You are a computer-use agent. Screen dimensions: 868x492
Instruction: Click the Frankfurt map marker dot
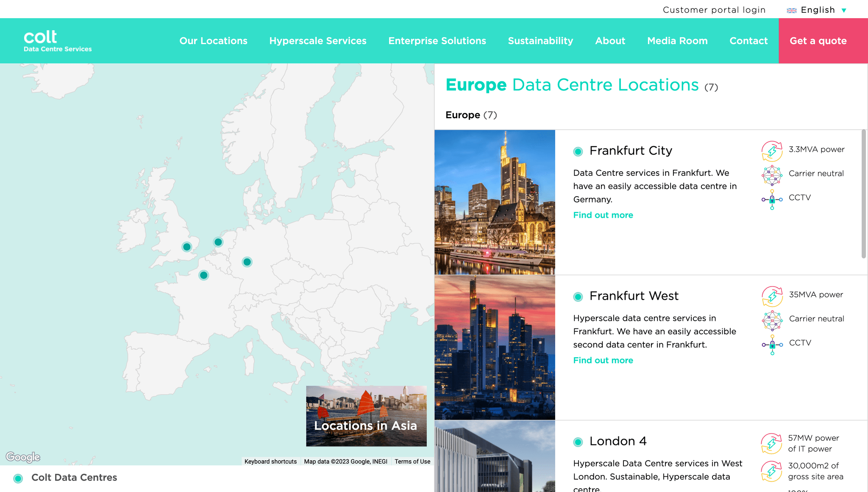click(x=247, y=262)
